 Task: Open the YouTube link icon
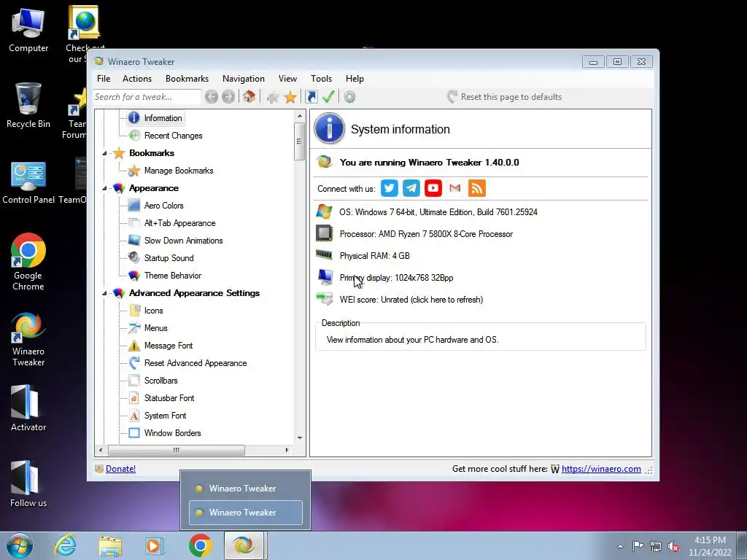[433, 188]
